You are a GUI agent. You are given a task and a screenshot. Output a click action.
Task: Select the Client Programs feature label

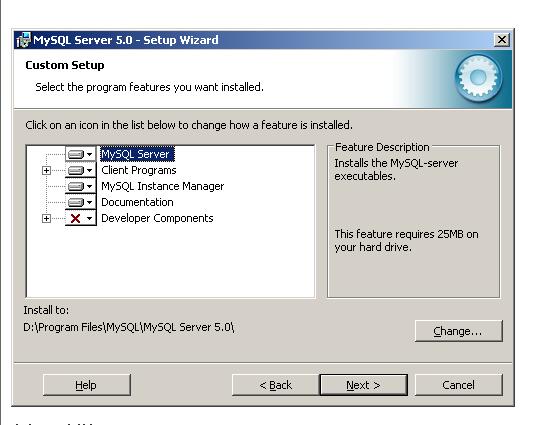139,170
